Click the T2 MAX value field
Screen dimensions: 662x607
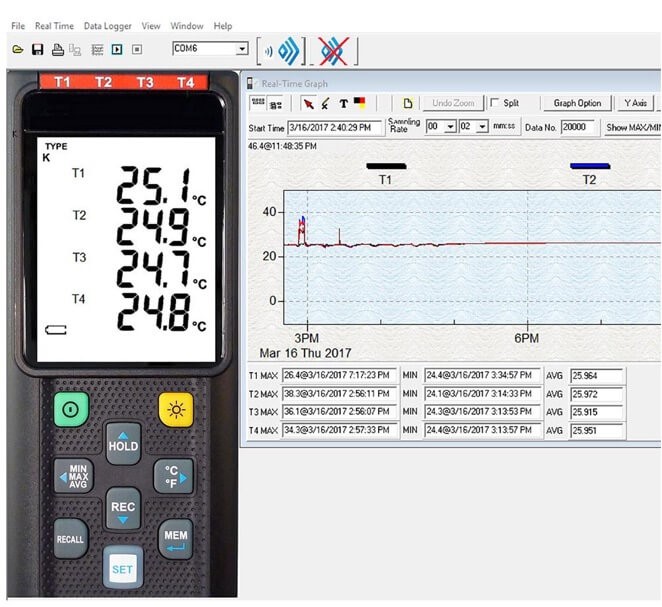(339, 394)
